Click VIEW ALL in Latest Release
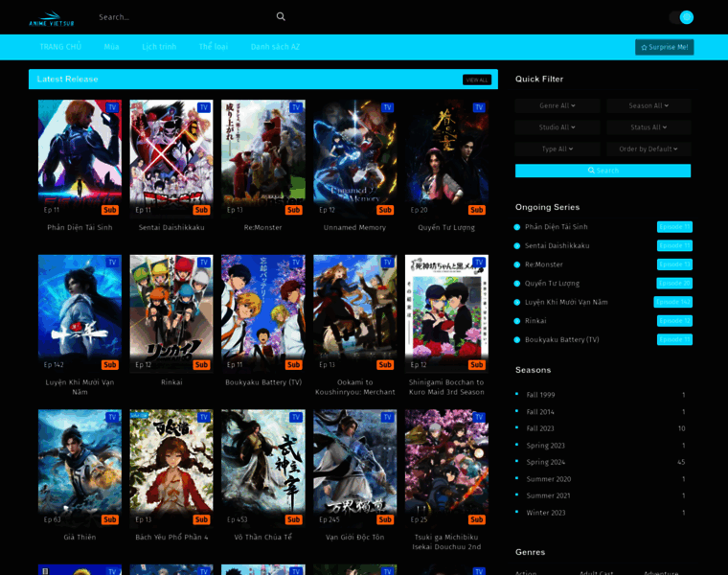Image resolution: width=728 pixels, height=575 pixels. [x=477, y=80]
